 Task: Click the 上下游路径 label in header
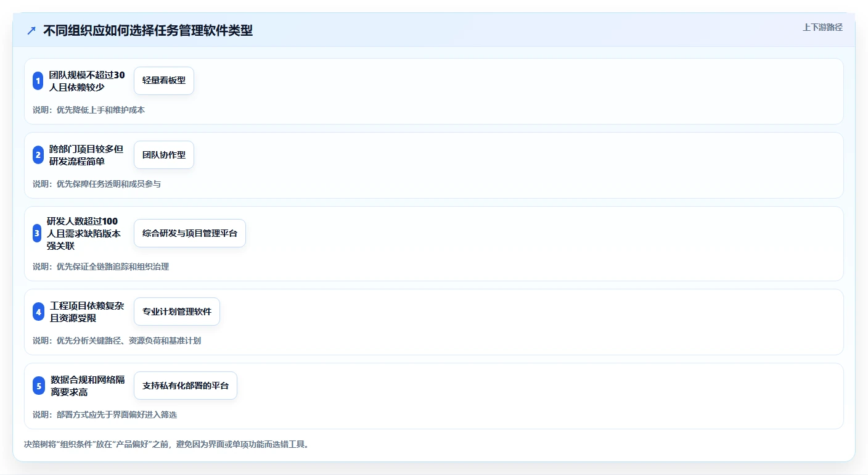822,27
